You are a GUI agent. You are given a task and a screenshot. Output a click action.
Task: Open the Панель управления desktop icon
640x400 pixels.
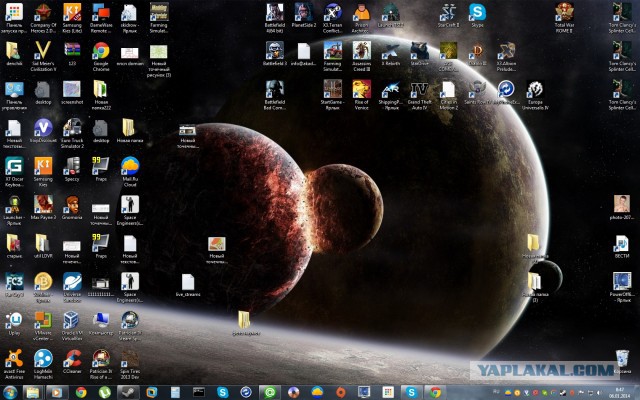(x=14, y=95)
